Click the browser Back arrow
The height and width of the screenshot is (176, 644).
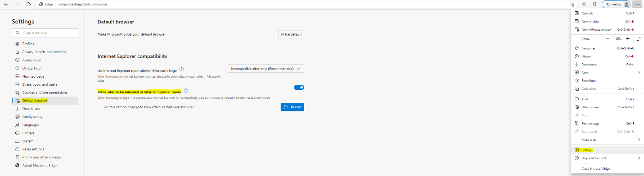click(6, 4)
